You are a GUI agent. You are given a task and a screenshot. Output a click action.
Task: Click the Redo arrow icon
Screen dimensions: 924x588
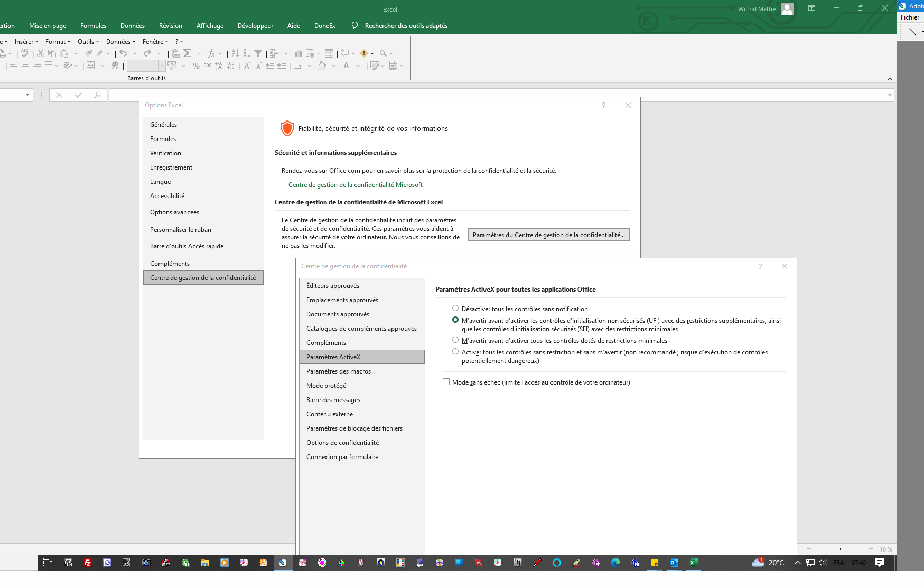click(147, 53)
